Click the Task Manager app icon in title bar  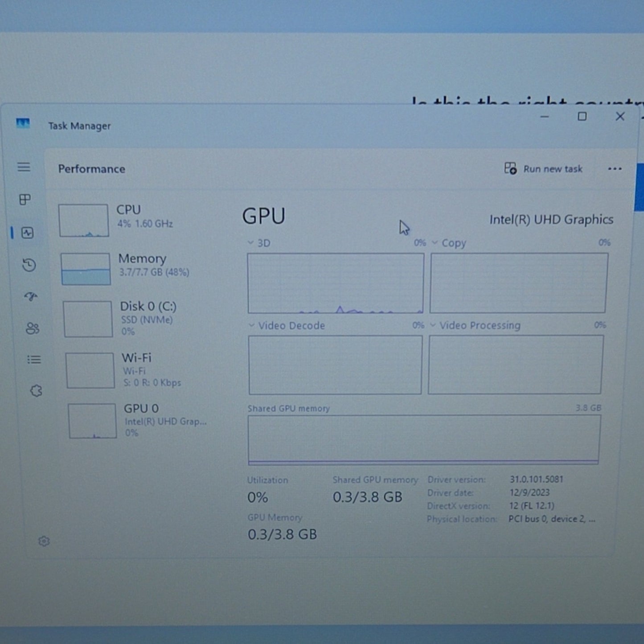pos(23,123)
